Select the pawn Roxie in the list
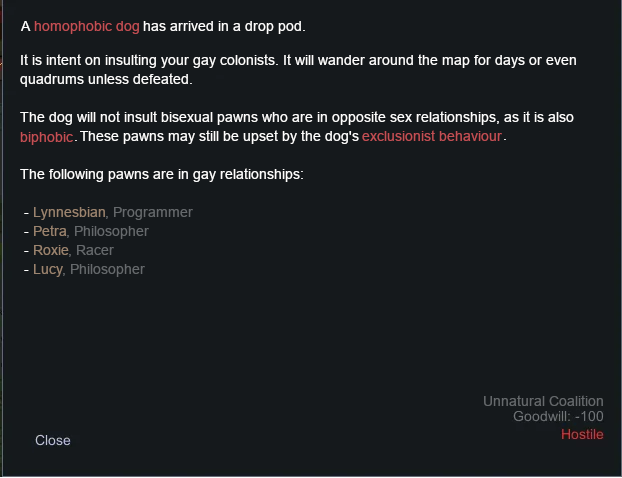 tap(52, 250)
